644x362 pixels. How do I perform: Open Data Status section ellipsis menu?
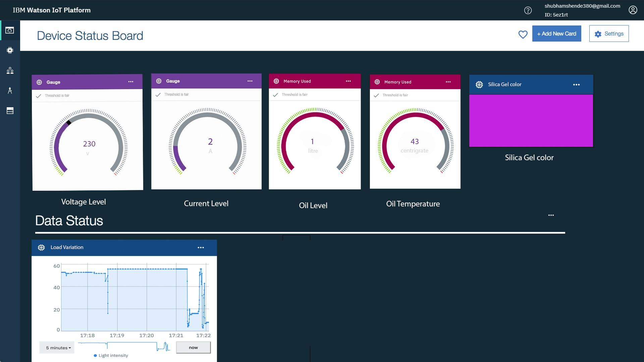(551, 215)
